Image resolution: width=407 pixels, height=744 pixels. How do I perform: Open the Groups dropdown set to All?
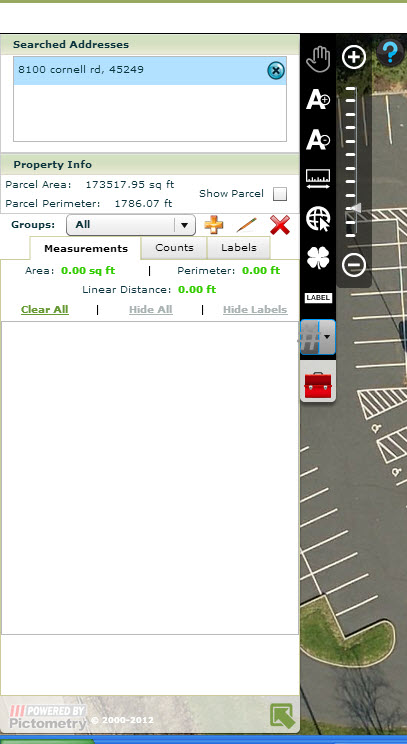131,224
